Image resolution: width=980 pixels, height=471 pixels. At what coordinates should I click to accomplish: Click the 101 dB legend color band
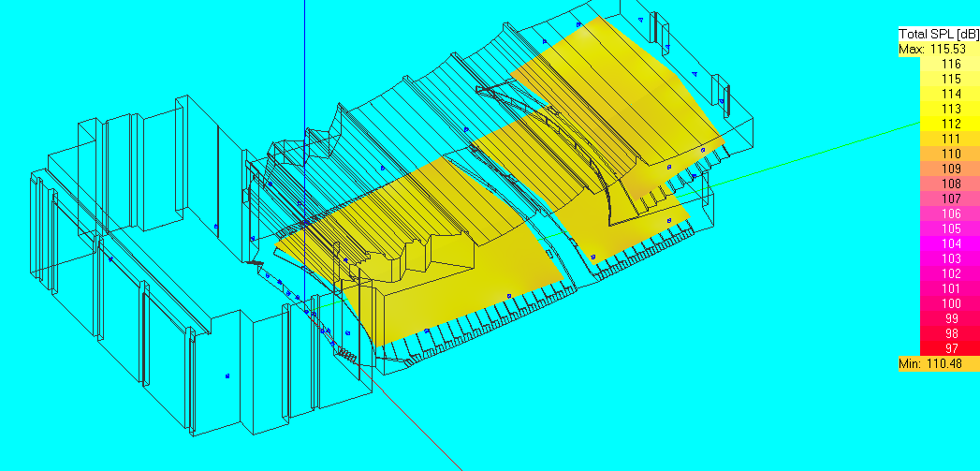[950, 289]
